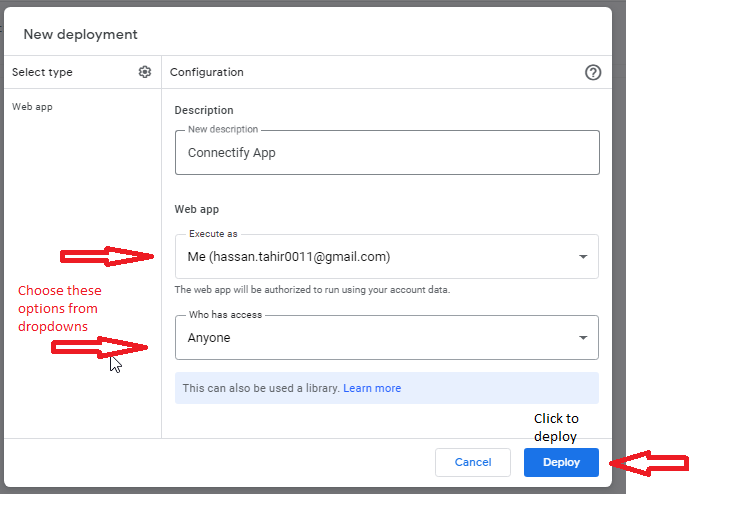Expand the Who has access dropdown arrow
Viewport: 730px width, 526px height.
click(583, 338)
